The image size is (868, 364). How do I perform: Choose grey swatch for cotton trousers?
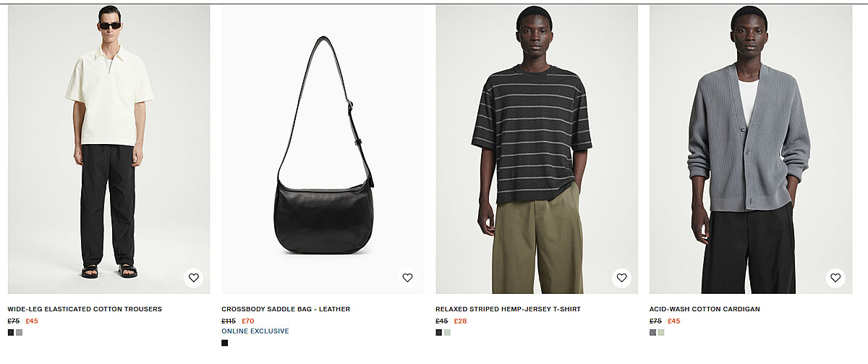coord(20,332)
